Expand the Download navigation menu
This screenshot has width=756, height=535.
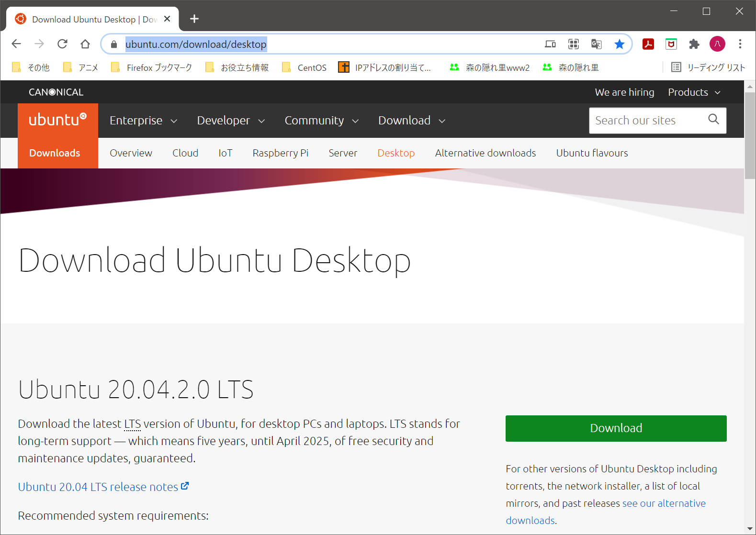(x=412, y=121)
